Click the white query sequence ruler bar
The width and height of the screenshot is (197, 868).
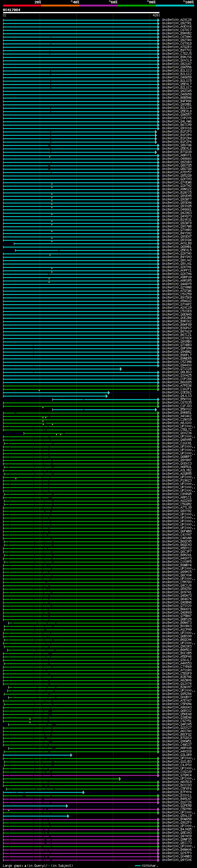click(x=81, y=12)
